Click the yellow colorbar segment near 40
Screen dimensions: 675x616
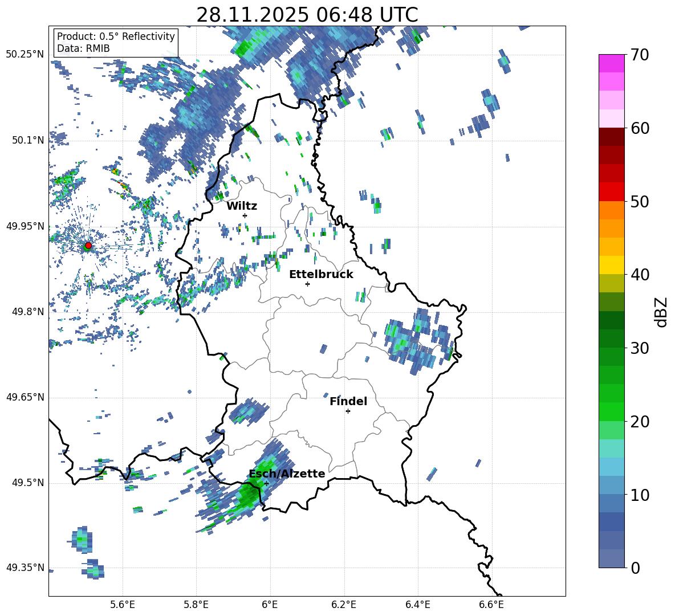[612, 265]
